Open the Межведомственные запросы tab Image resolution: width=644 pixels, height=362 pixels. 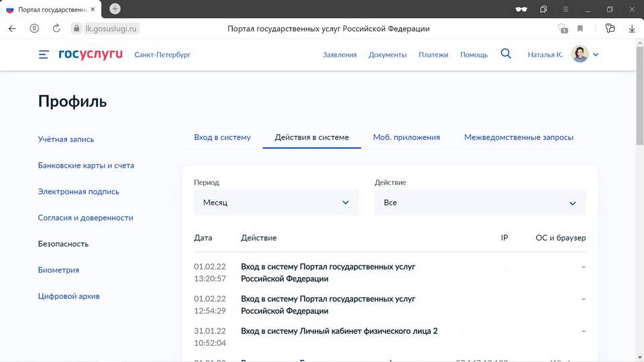pos(519,137)
